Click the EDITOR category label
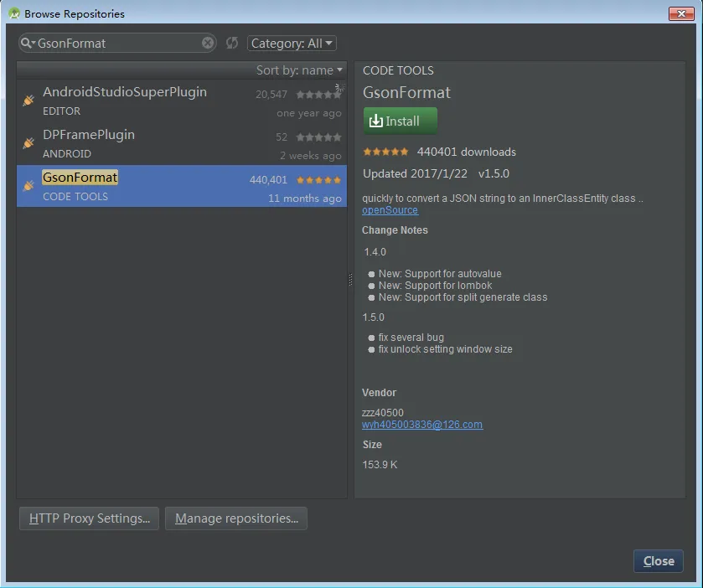The image size is (703, 588). tap(61, 111)
